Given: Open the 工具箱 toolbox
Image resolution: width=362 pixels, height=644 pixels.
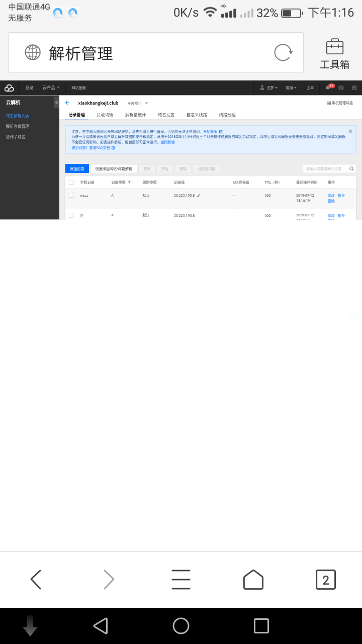Looking at the screenshot, I should [x=334, y=53].
